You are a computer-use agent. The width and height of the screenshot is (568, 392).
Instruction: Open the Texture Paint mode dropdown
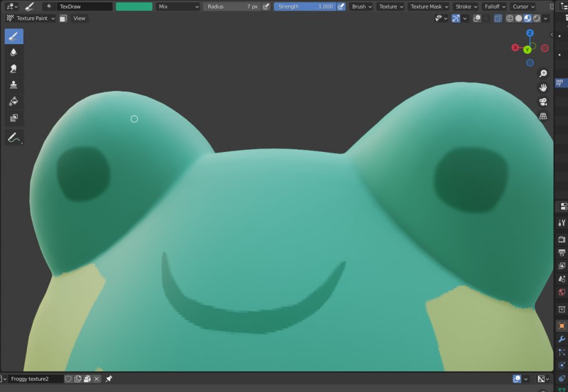[x=31, y=19]
